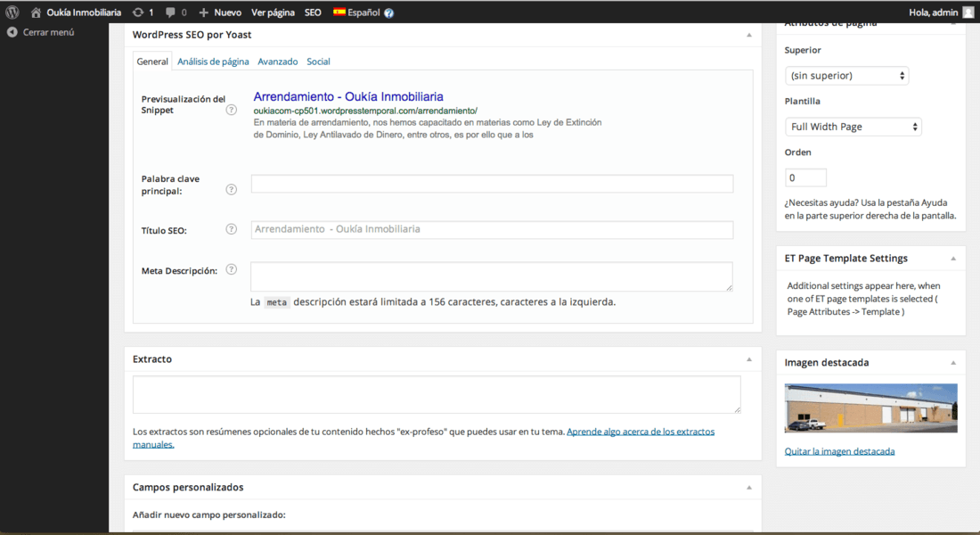Click Ver página in the admin bar
The height and width of the screenshot is (535, 980).
(273, 12)
